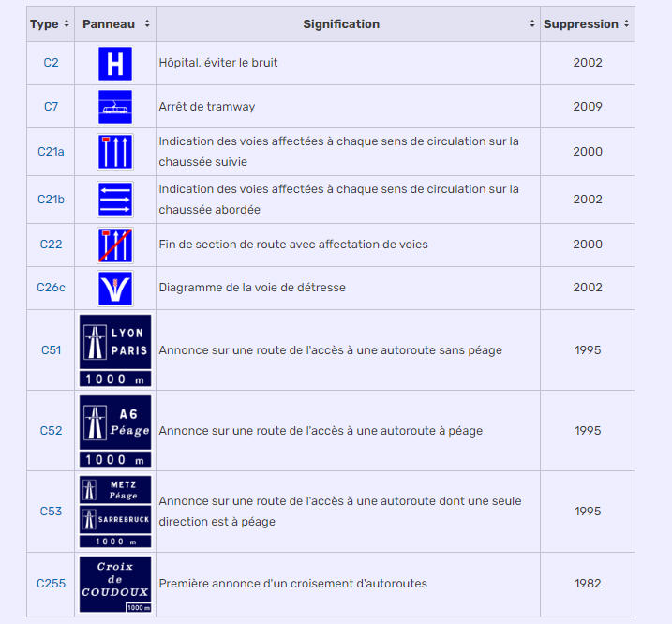Sort table by Panneau column arrows
672x624 pixels.
point(147,24)
